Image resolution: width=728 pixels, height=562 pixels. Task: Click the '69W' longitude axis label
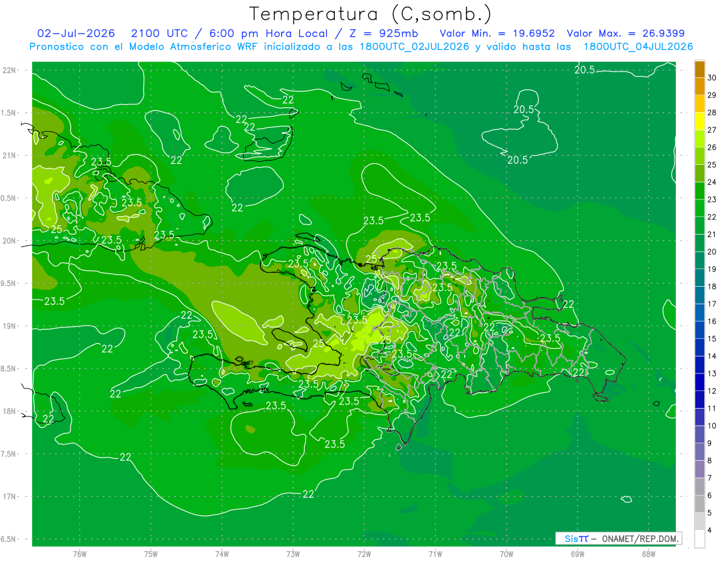pyautogui.click(x=578, y=554)
